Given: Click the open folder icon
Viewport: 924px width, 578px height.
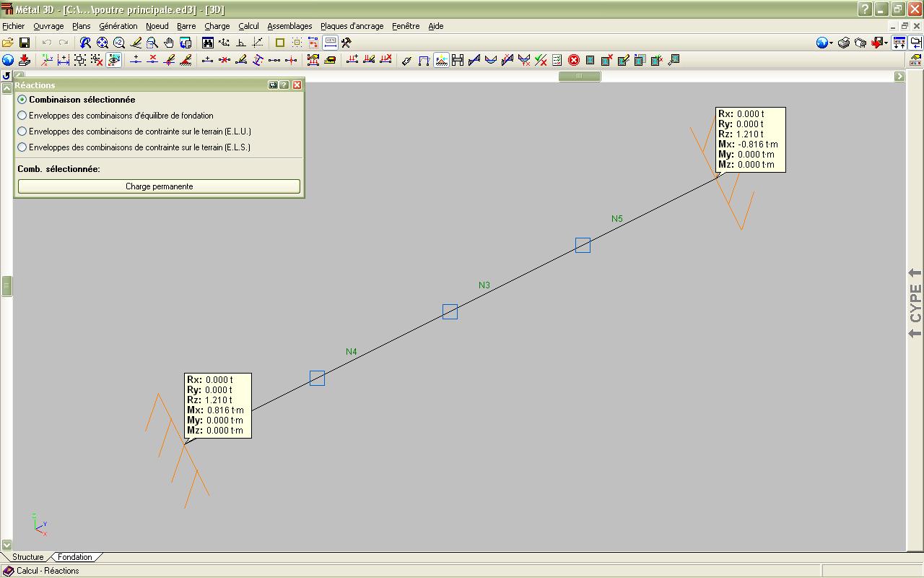Looking at the screenshot, I should pos(8,43).
